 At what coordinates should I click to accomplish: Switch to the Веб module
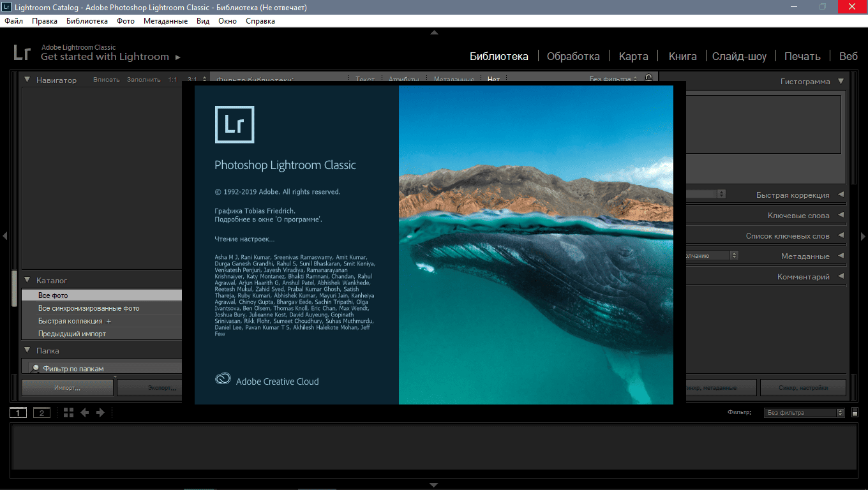tap(849, 56)
